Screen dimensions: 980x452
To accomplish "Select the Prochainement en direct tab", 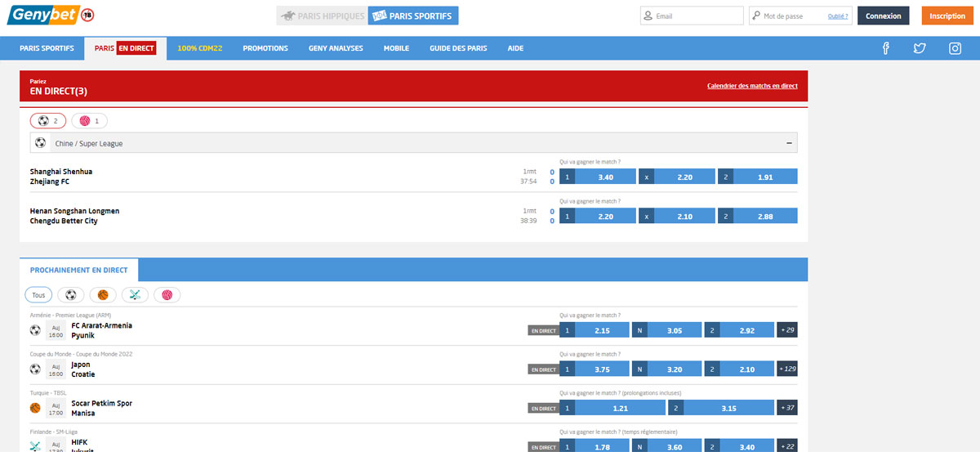I will click(x=79, y=270).
